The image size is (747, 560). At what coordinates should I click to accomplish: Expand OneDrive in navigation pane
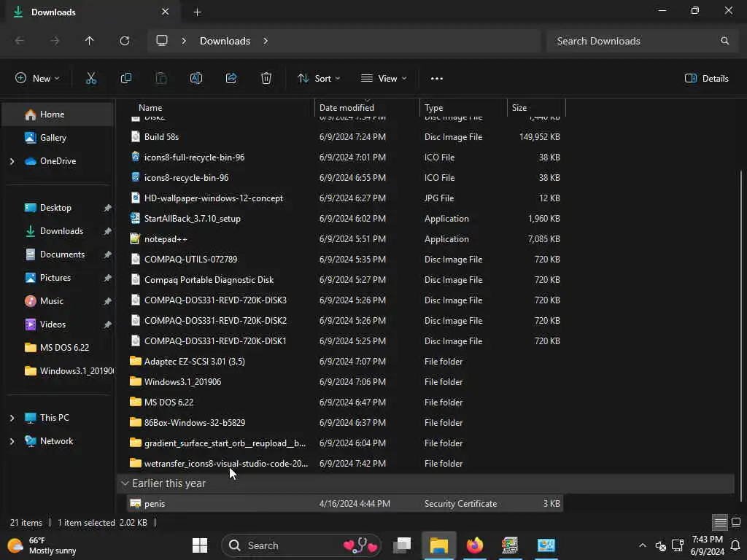point(12,161)
